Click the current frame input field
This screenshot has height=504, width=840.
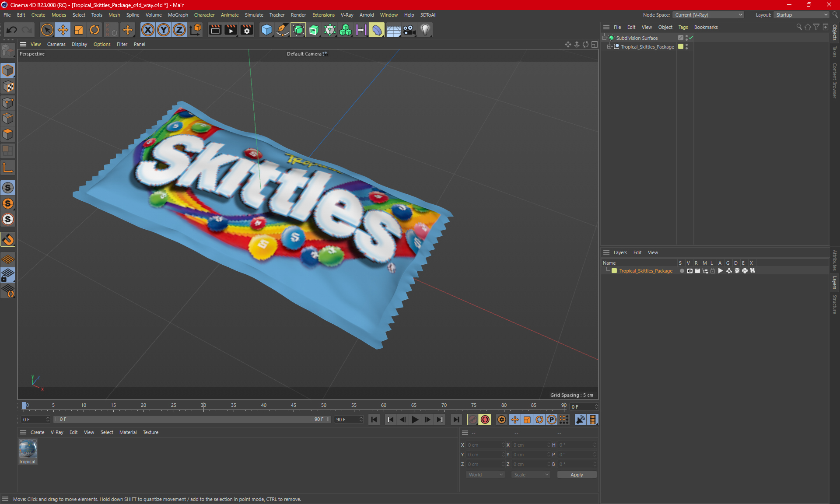point(584,407)
